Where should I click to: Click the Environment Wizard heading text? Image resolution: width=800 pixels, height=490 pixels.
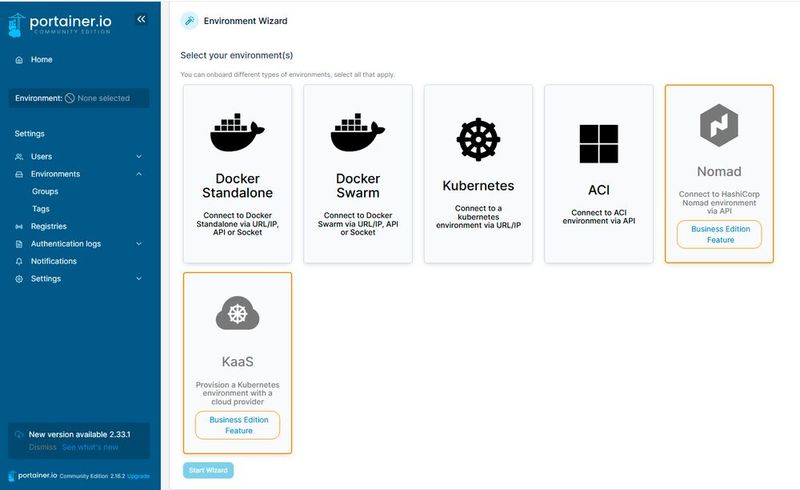tap(245, 21)
